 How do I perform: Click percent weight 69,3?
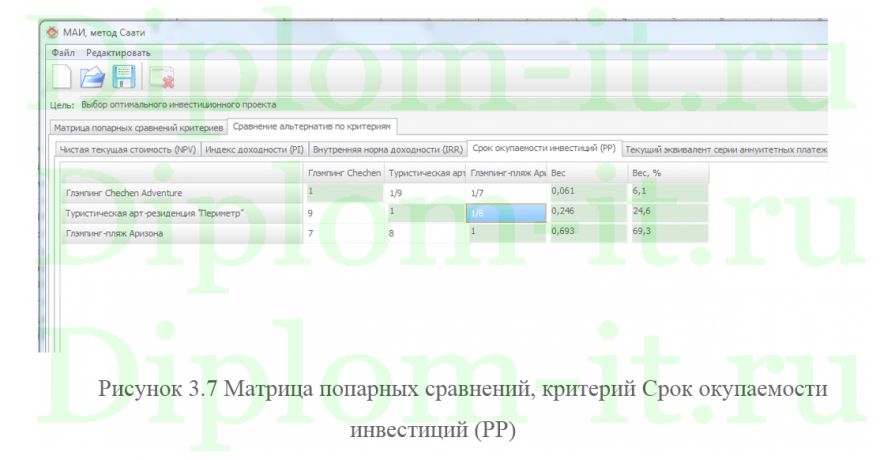click(x=668, y=232)
